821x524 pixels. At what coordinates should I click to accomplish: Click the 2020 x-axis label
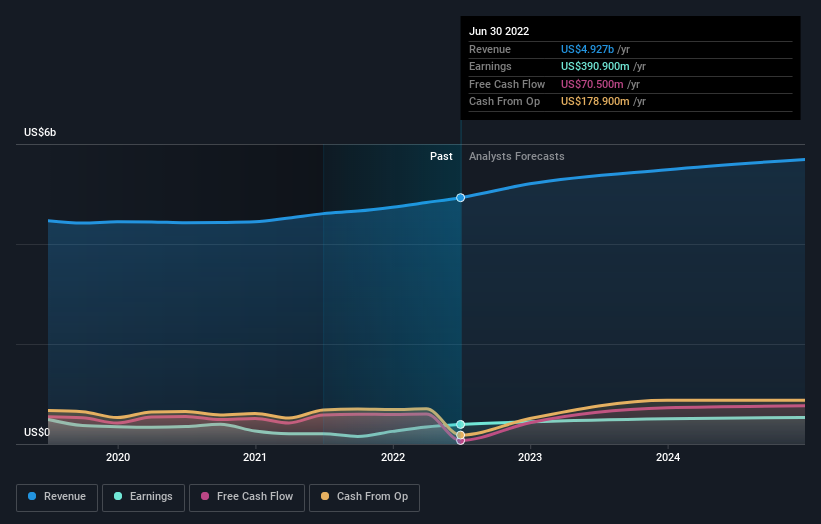pos(118,457)
